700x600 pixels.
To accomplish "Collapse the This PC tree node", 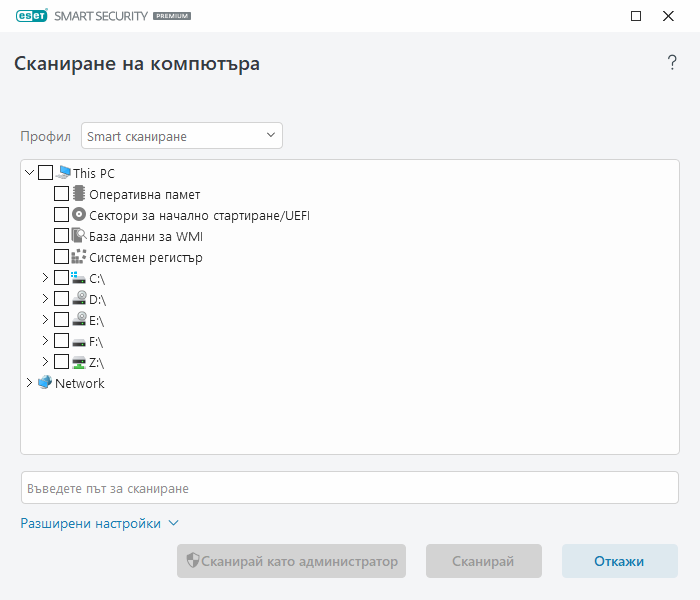I will click(x=29, y=173).
